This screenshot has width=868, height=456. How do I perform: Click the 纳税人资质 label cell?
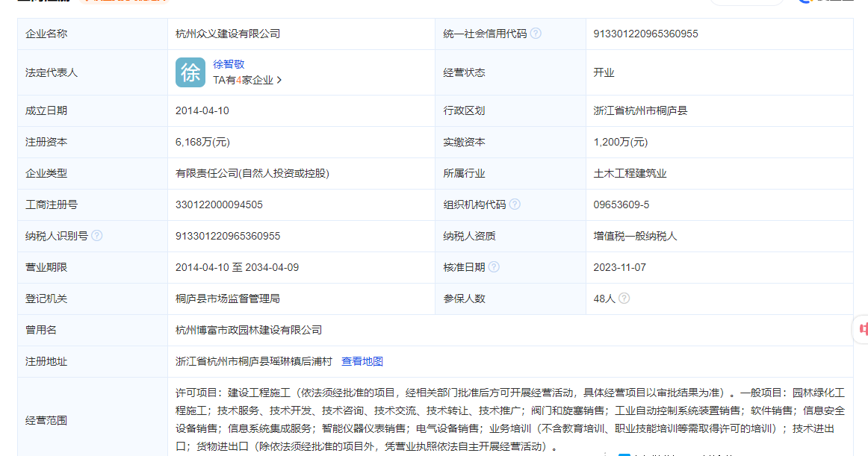tap(510, 236)
